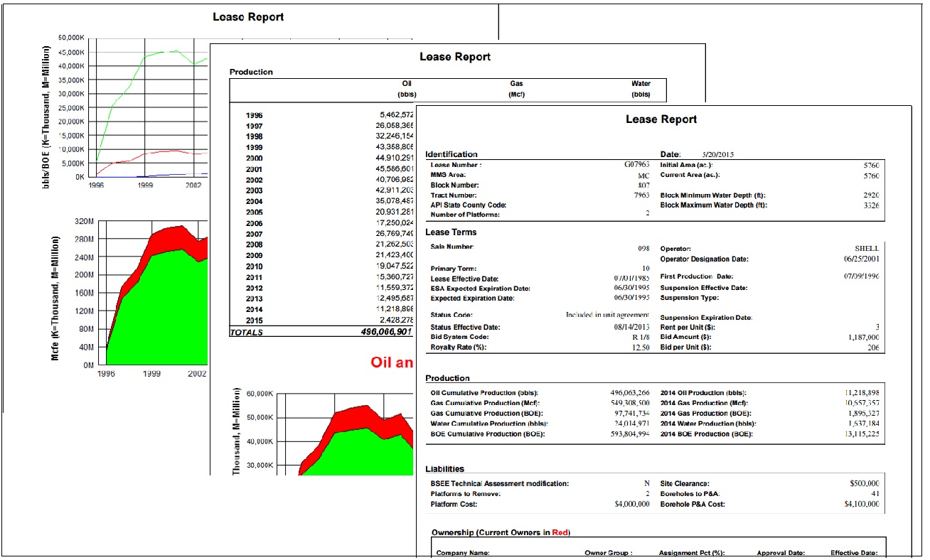The image size is (930, 560).
Task: Click the "Lease Terms" section heading
Action: pos(451,232)
